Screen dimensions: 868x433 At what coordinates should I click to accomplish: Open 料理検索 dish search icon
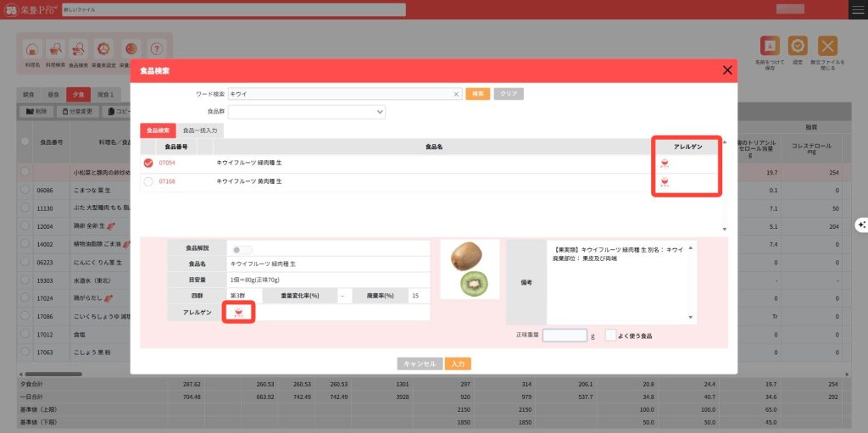coord(56,49)
